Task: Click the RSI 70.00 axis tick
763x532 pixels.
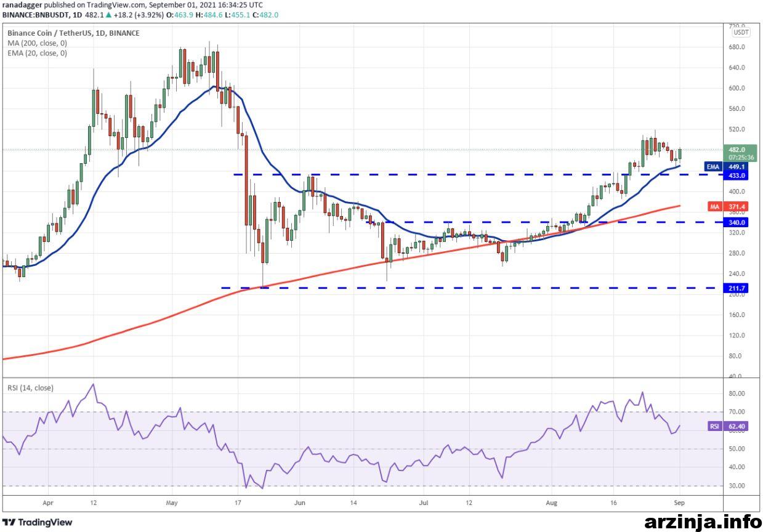Action: click(737, 411)
